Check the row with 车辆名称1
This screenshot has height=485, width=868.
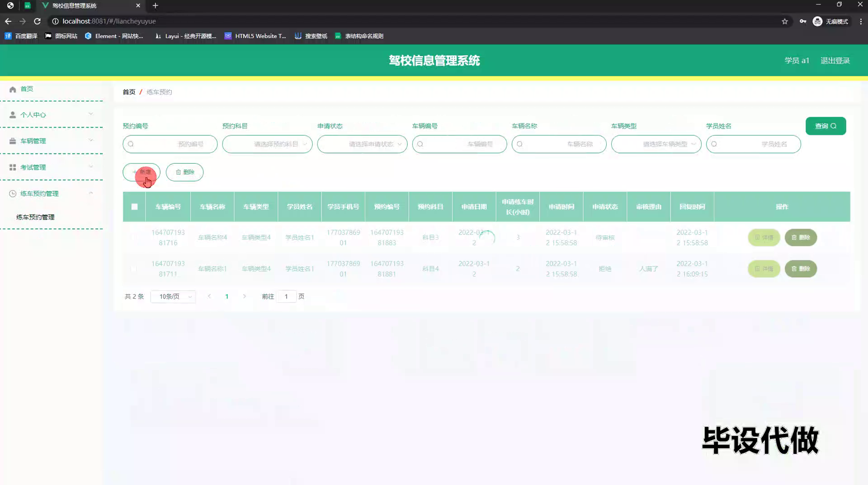click(x=134, y=269)
